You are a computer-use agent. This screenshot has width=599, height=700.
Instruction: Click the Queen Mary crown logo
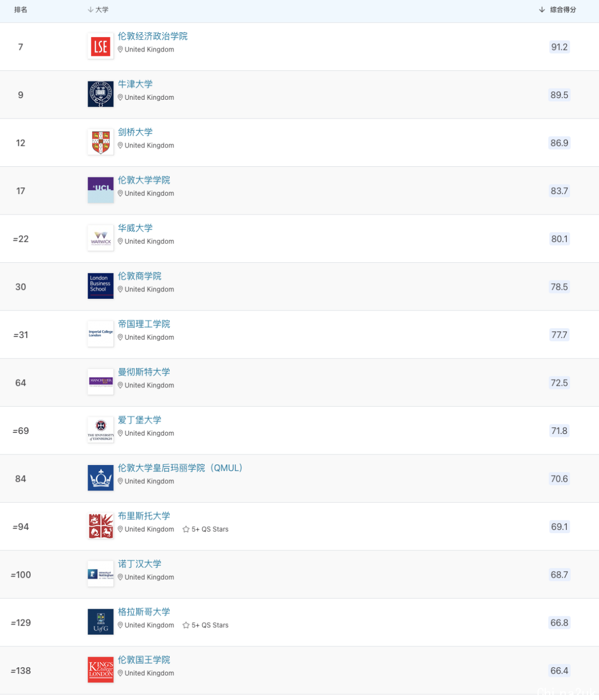click(100, 478)
